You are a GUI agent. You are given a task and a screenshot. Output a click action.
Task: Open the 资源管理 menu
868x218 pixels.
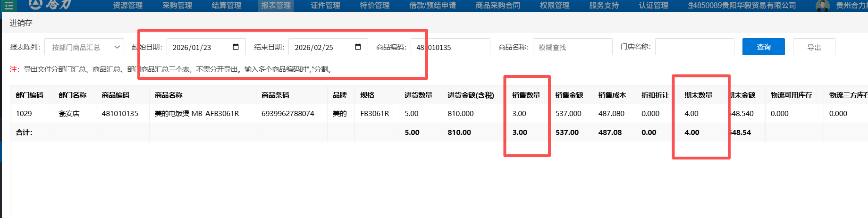(x=127, y=6)
